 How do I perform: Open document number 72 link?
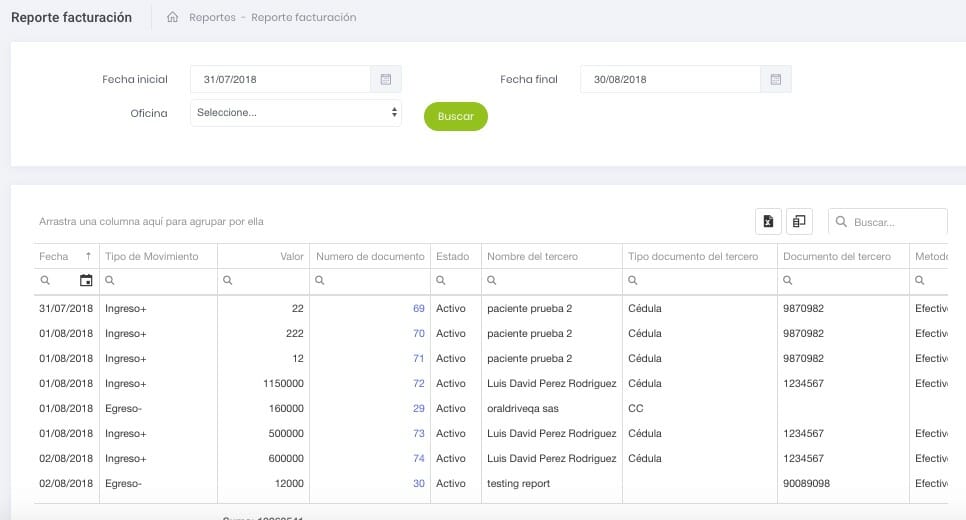coord(418,384)
